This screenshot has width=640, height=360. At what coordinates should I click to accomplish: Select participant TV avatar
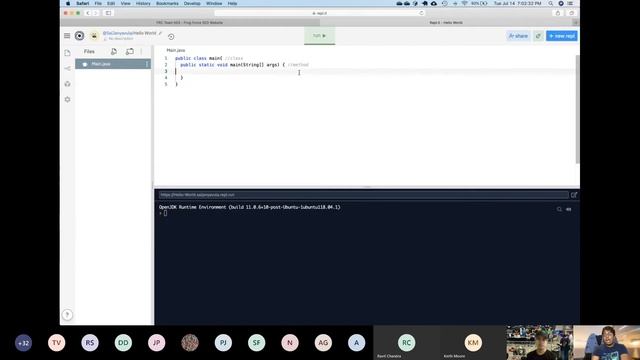pyautogui.click(x=57, y=343)
